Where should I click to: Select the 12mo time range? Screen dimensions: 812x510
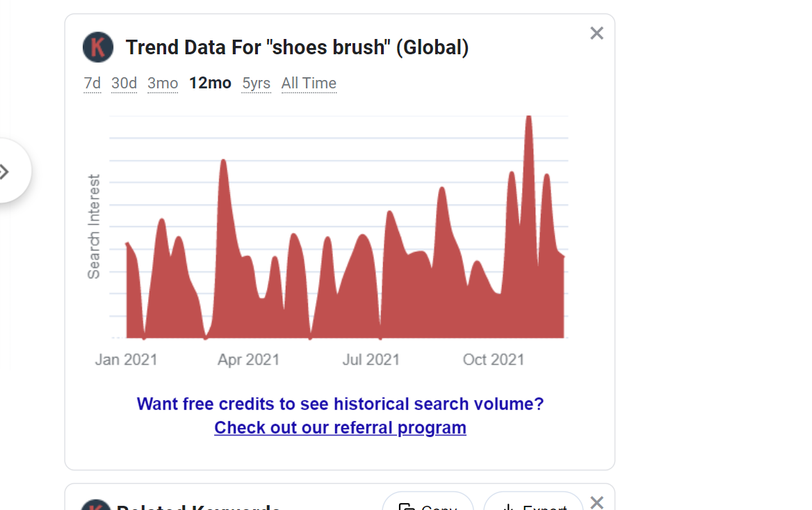click(x=210, y=83)
